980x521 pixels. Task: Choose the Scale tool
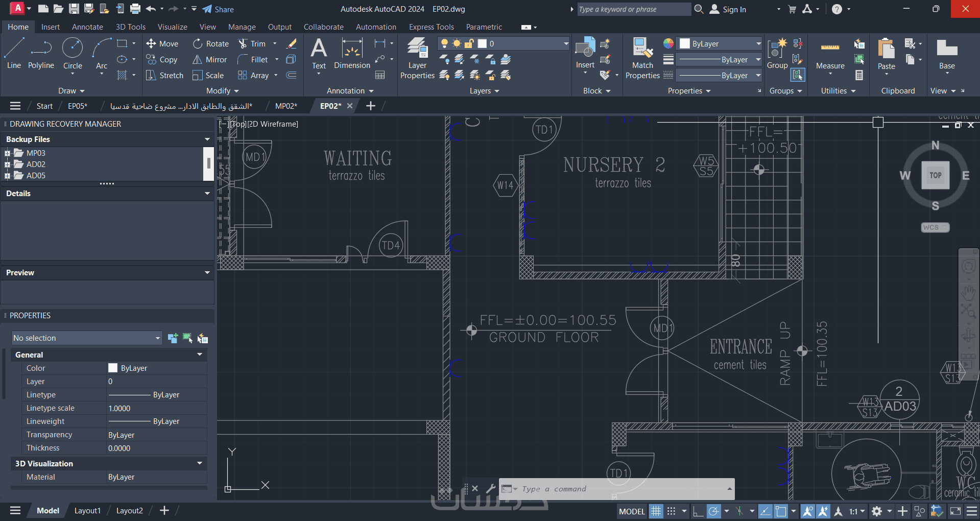208,76
